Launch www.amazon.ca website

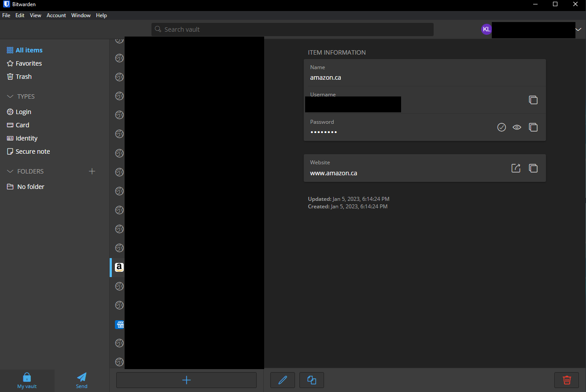coord(516,168)
